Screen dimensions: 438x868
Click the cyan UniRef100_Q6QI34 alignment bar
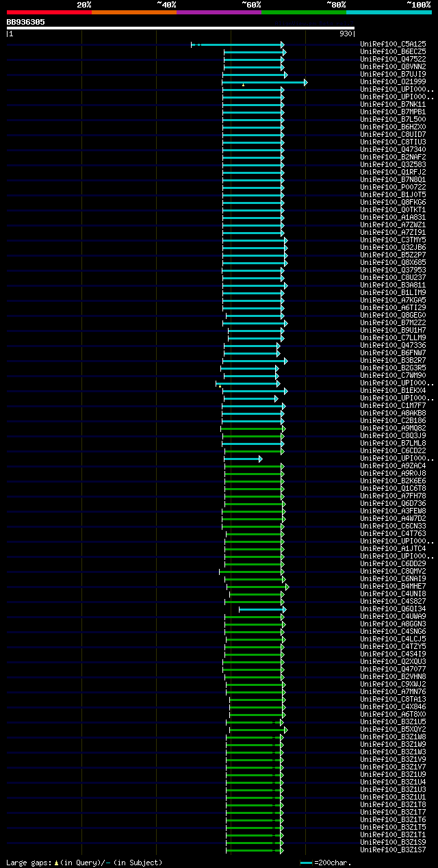(263, 609)
